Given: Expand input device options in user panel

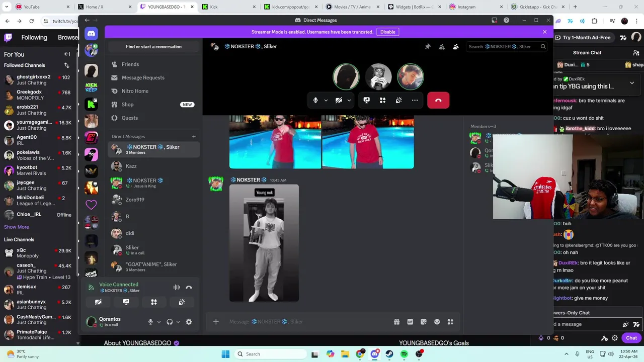Looking at the screenshot, I should pos(159,322).
